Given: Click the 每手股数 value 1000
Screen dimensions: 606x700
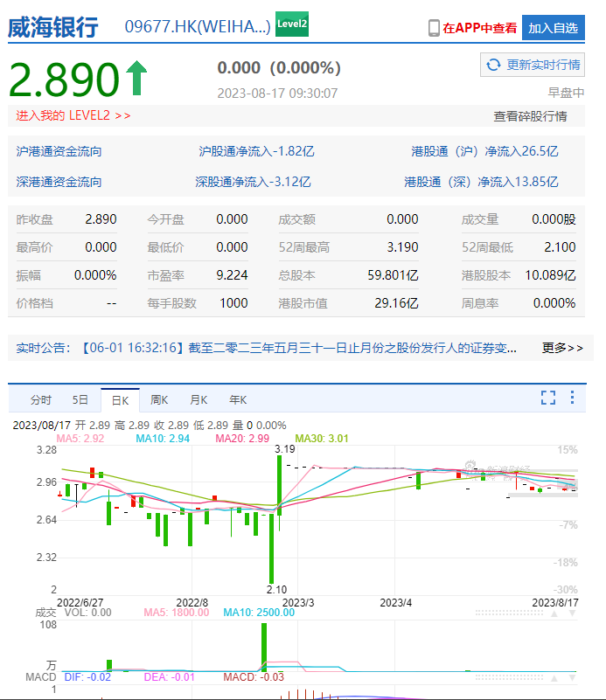Looking at the screenshot, I should coord(233,303).
